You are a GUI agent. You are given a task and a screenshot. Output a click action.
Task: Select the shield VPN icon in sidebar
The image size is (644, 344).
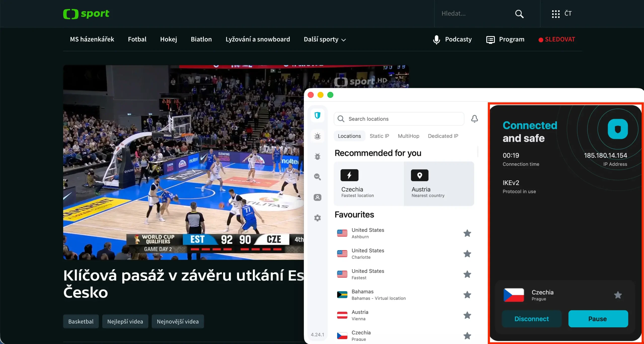coord(317,115)
